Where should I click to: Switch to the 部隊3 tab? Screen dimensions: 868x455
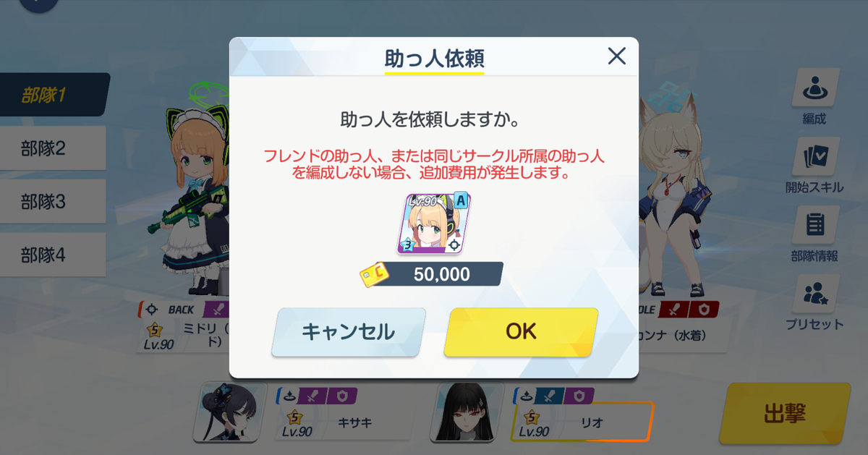coord(52,202)
